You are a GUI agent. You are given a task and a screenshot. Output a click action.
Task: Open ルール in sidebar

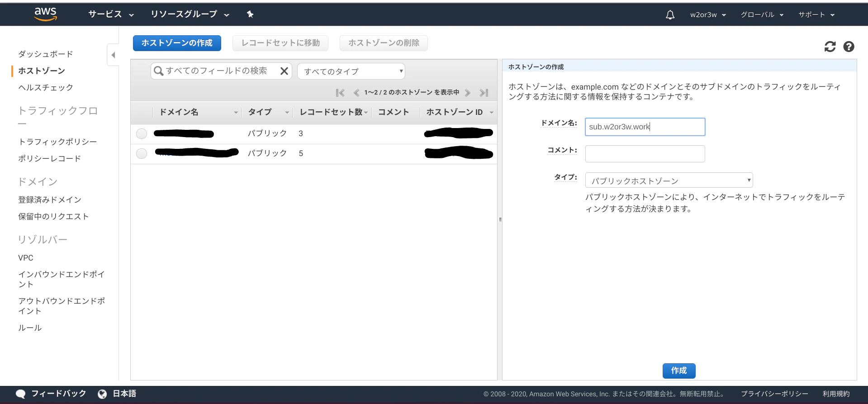point(30,328)
